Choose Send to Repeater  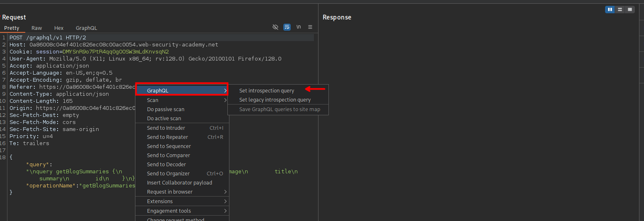click(x=167, y=137)
